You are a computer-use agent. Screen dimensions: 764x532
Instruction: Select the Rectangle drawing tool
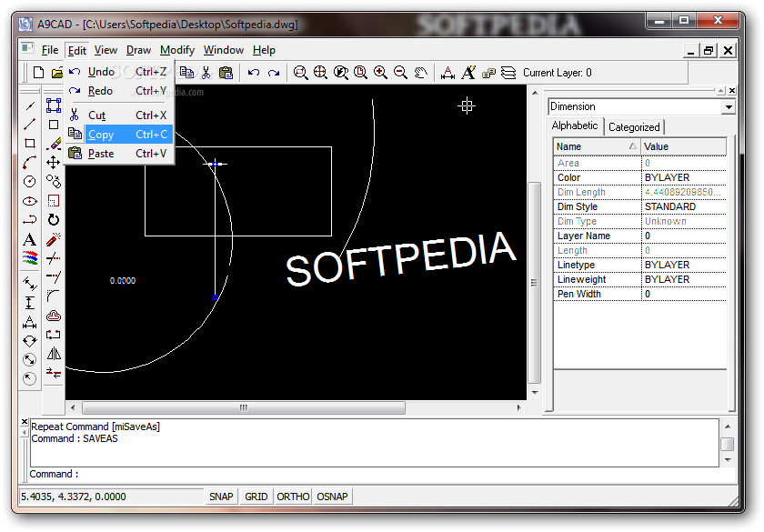pos(30,144)
